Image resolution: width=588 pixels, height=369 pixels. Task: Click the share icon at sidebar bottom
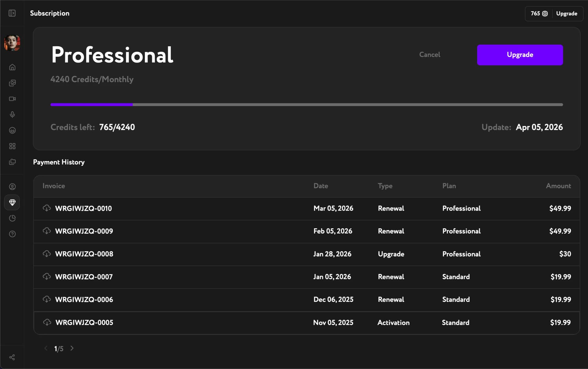tap(12, 357)
